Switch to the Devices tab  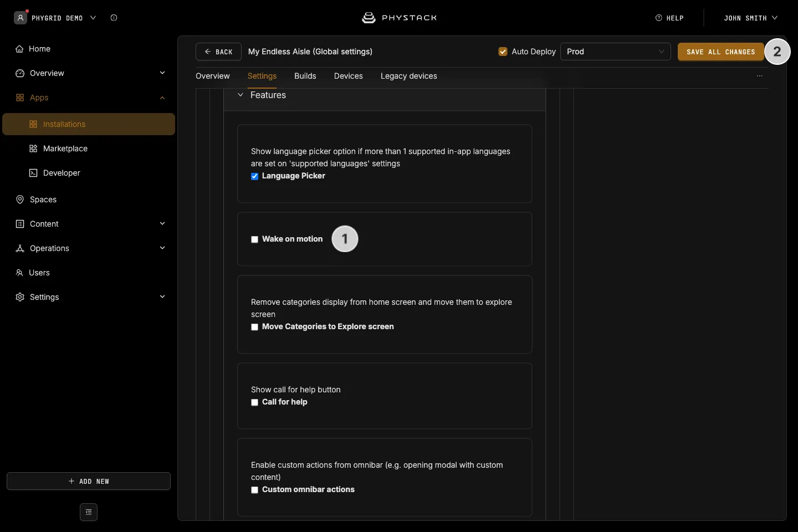coord(349,76)
